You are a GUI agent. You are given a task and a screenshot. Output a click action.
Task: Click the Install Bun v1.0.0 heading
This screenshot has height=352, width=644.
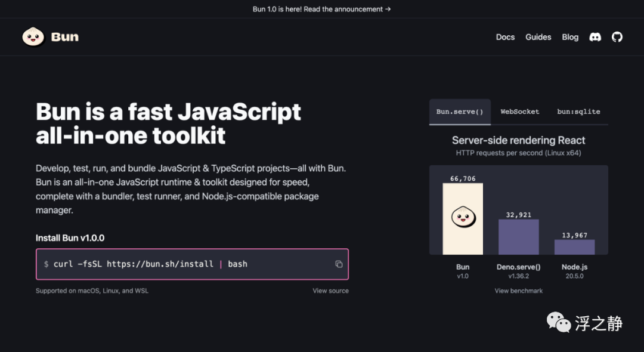[70, 238]
